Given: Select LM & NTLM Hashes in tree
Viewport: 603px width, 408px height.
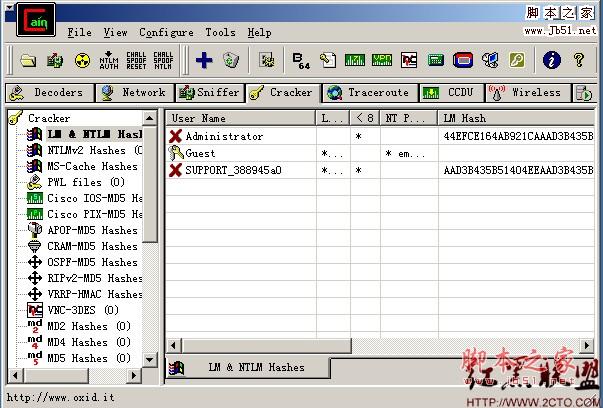Looking at the screenshot, I should click(x=95, y=134).
